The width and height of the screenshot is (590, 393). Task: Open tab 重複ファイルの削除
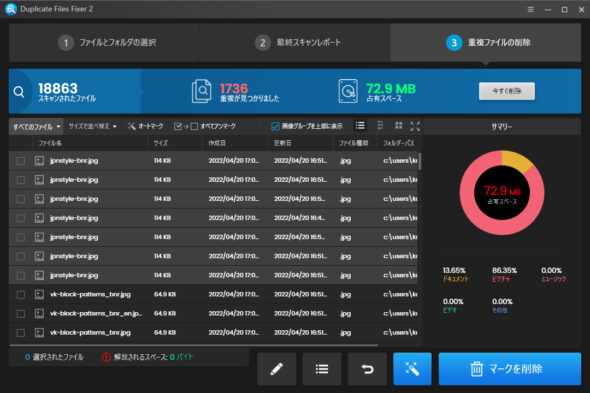(x=485, y=43)
